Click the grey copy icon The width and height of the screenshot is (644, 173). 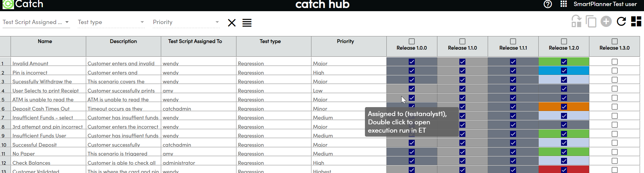point(591,21)
